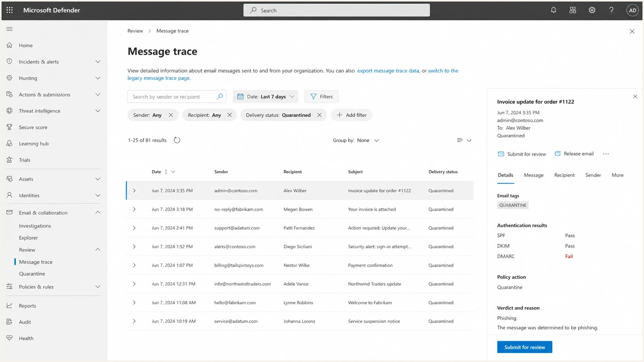Expand the billing@tailspintoys.com row

(134, 265)
